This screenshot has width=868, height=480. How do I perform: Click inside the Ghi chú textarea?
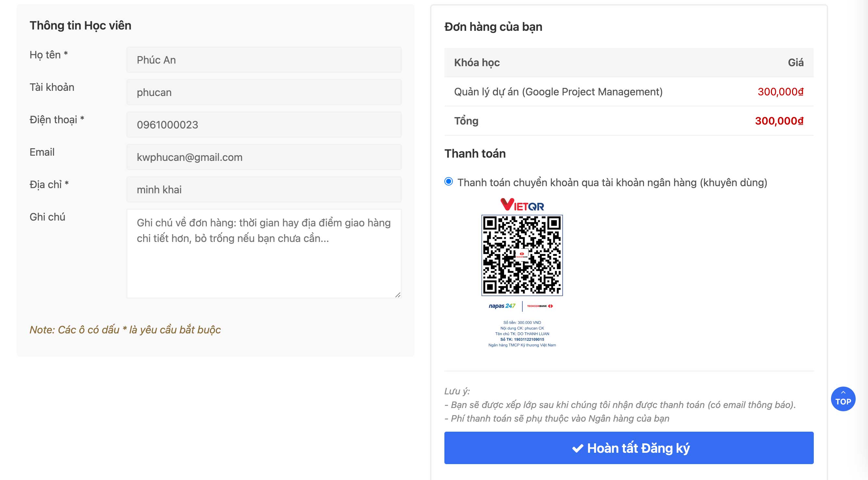click(x=264, y=253)
